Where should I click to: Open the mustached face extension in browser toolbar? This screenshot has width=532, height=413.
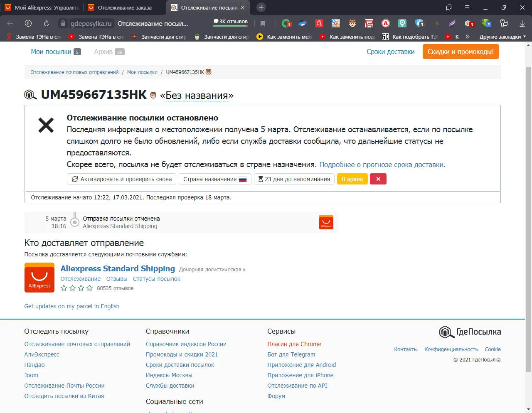click(352, 24)
